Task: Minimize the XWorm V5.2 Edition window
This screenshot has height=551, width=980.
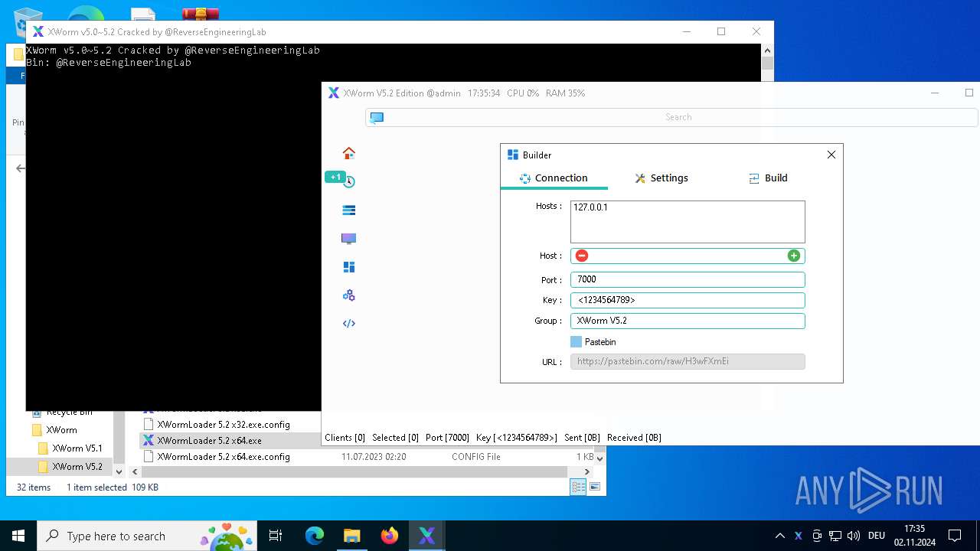Action: pyautogui.click(x=935, y=93)
